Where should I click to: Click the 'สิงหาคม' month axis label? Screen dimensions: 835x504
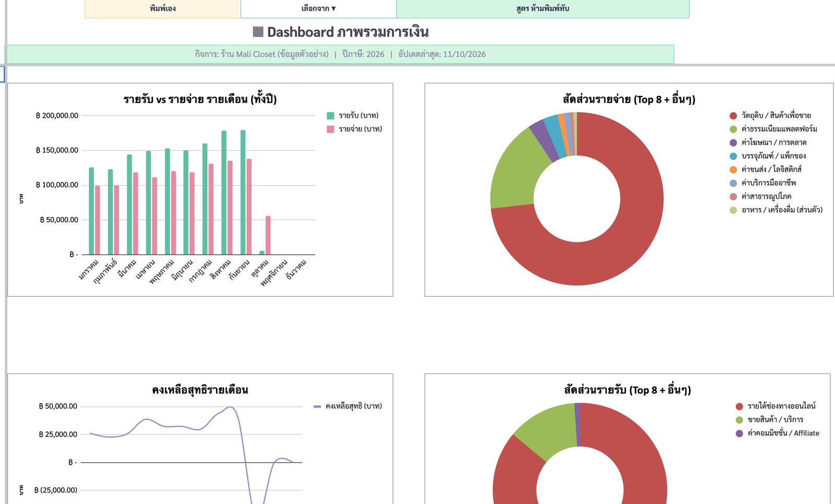(x=220, y=270)
